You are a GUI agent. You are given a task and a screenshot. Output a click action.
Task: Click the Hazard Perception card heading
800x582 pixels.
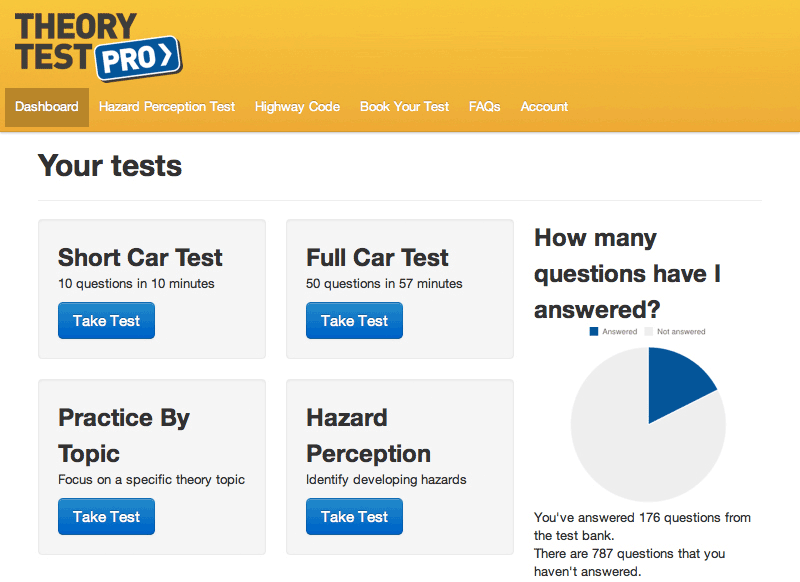(368, 436)
